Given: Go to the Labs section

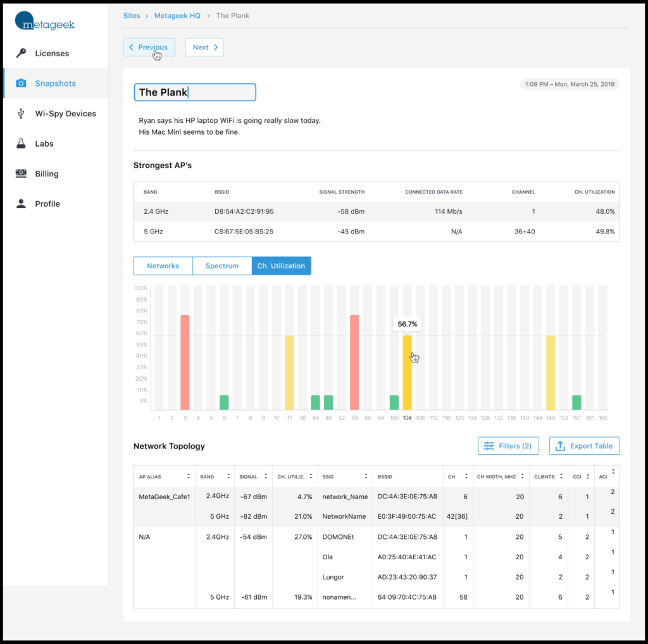Looking at the screenshot, I should [56, 144].
